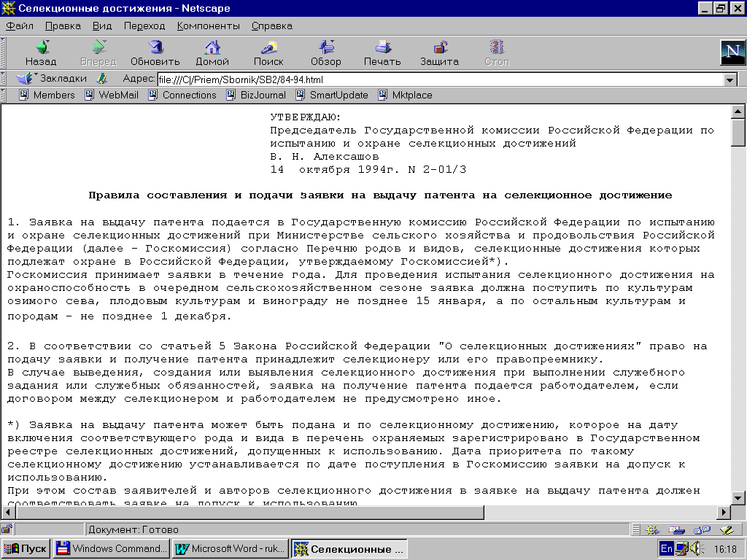
Task: Click the page location icon beside Адрес
Action: [101, 79]
